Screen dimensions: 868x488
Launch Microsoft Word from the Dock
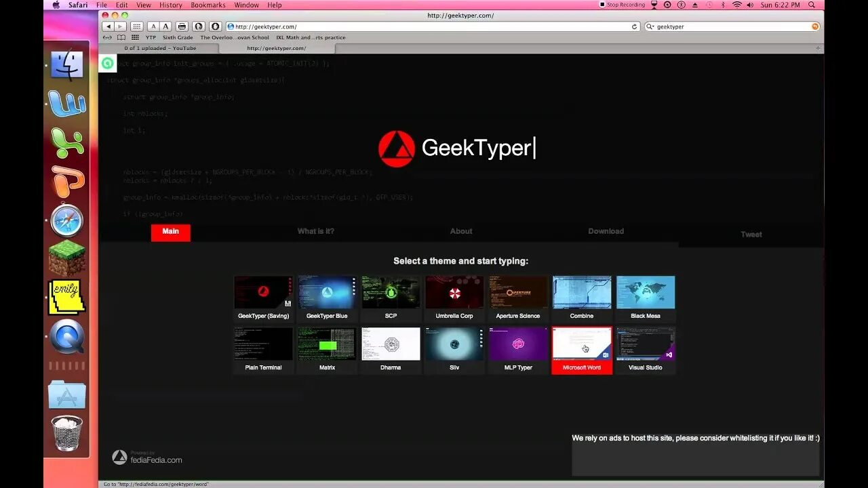click(66, 104)
